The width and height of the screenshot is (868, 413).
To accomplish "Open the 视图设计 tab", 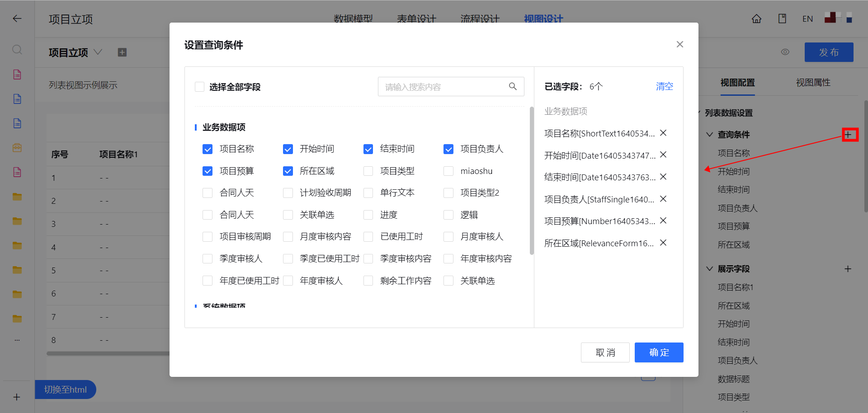I will (543, 19).
